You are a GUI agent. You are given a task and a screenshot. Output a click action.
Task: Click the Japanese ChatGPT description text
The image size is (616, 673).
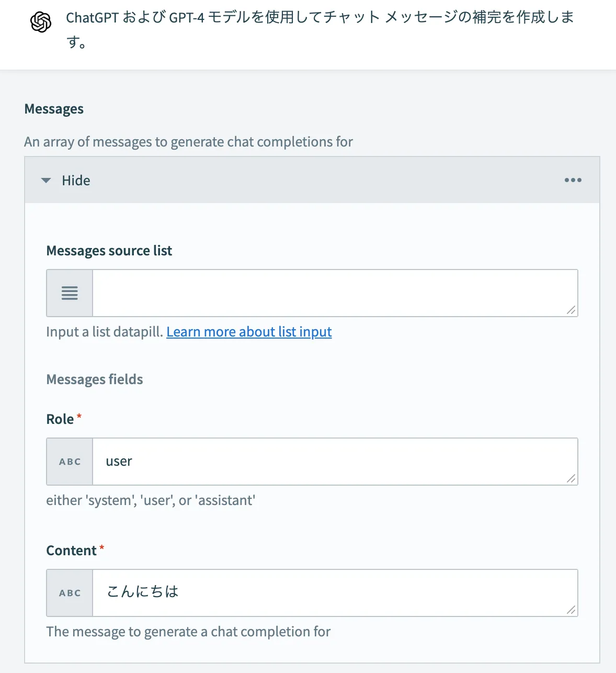[320, 18]
